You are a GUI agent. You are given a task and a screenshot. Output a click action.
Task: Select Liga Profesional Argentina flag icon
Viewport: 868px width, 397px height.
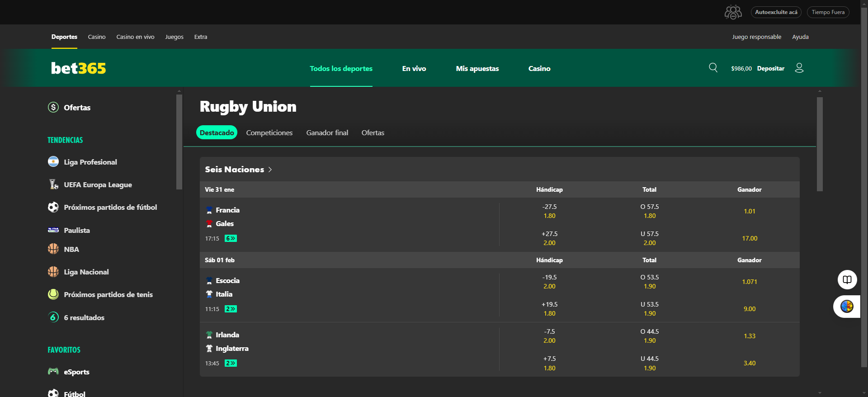click(x=53, y=161)
